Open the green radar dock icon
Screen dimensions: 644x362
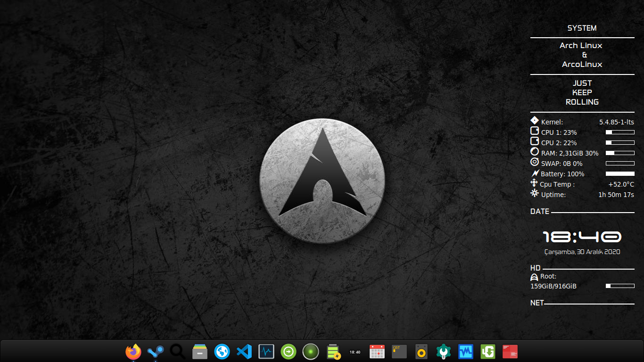click(311, 352)
